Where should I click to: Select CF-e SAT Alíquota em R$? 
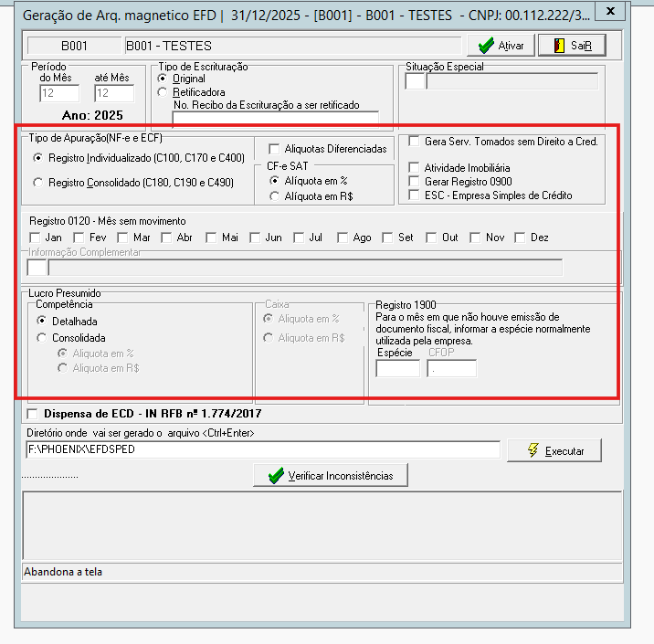point(274,196)
